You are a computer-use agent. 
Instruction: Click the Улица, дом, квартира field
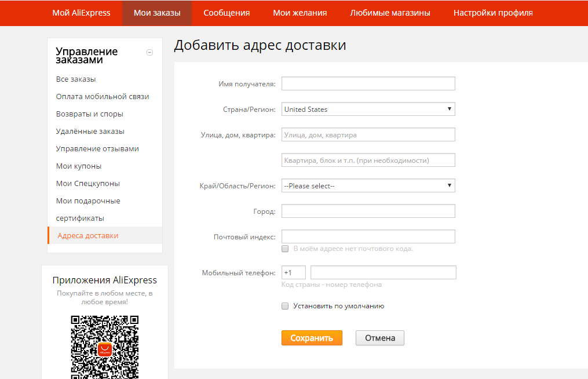click(368, 134)
